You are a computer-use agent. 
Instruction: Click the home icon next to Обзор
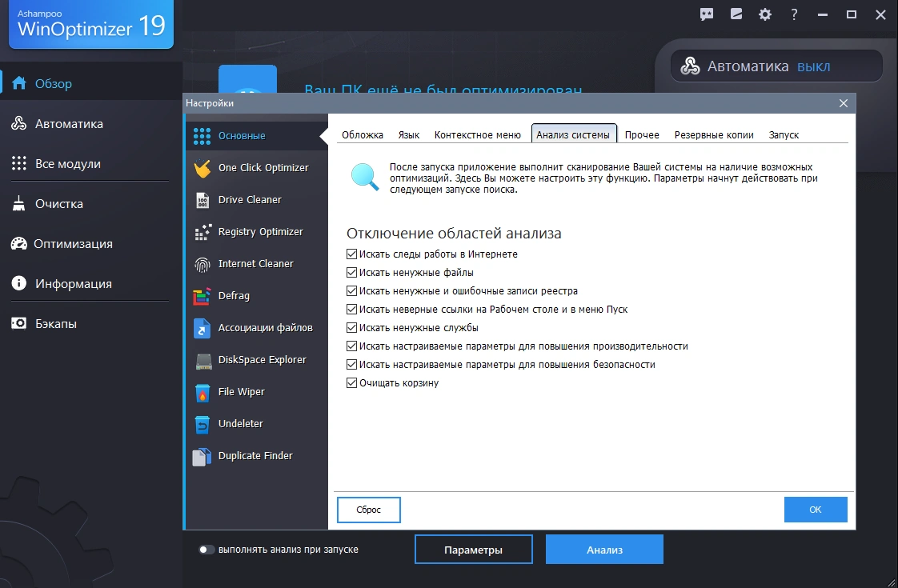point(19,83)
